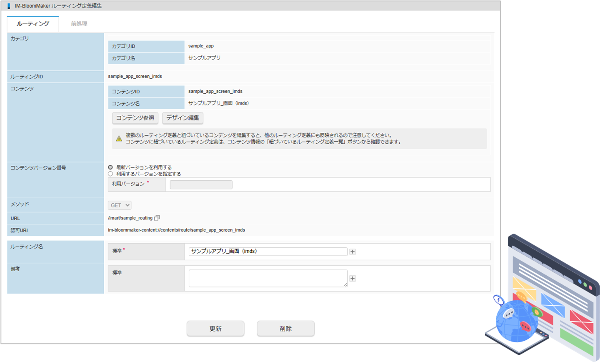Select 利用するバージョンを指定する radio button
This screenshot has width=608, height=364.
coord(110,174)
